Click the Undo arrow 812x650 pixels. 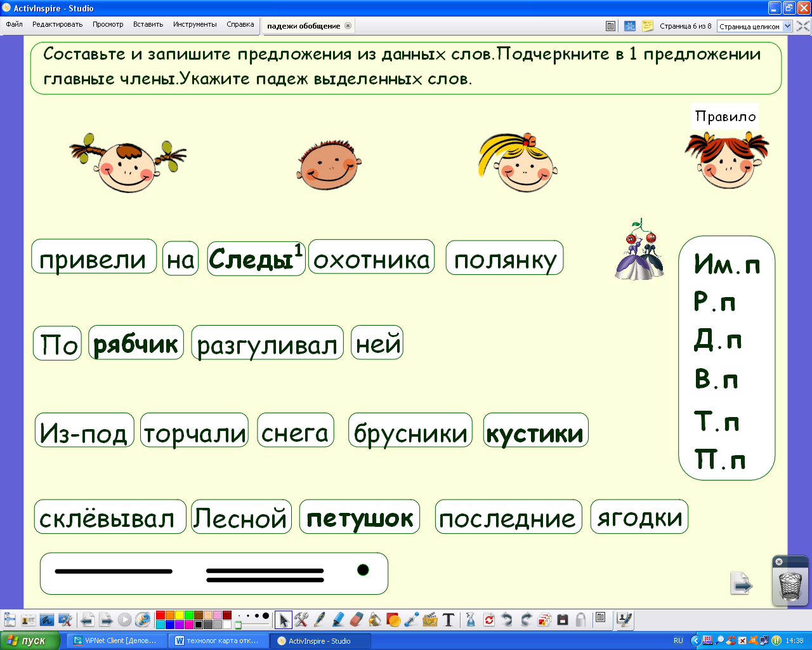click(x=507, y=620)
